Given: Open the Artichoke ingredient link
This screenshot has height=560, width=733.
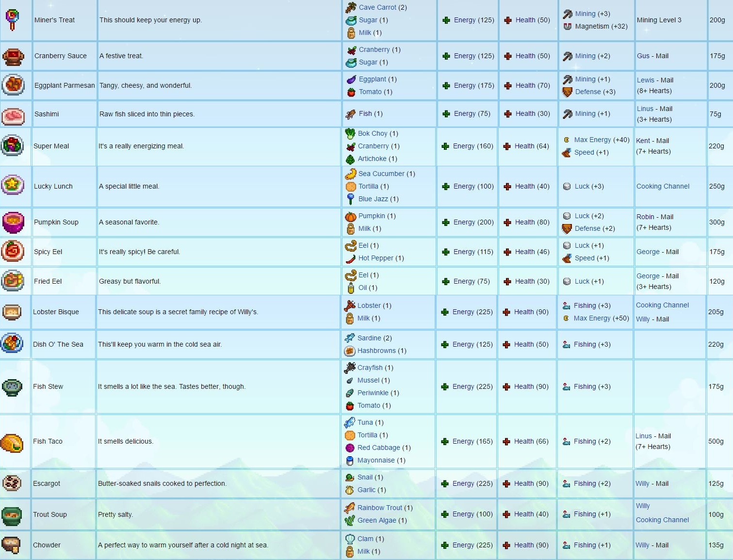Looking at the screenshot, I should click(x=372, y=159).
